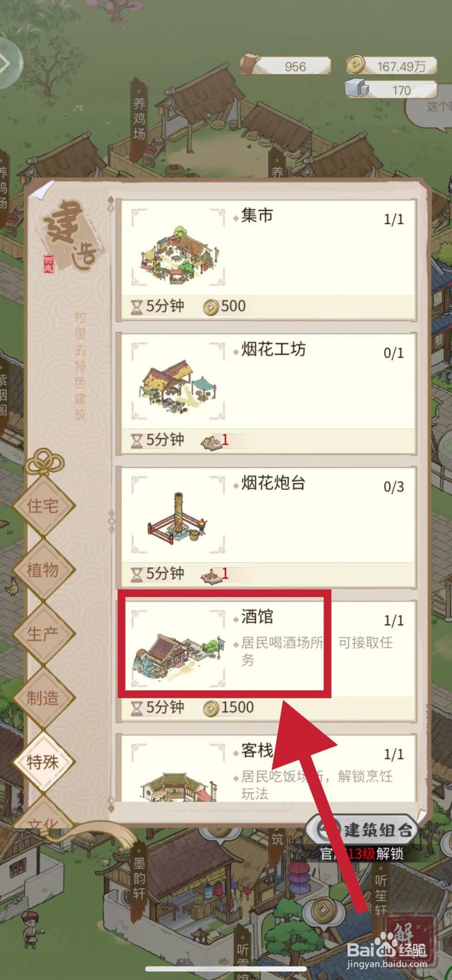Screen dimensions: 452x980
Task: Open the 住宅 residence category tab
Action: [x=43, y=506]
